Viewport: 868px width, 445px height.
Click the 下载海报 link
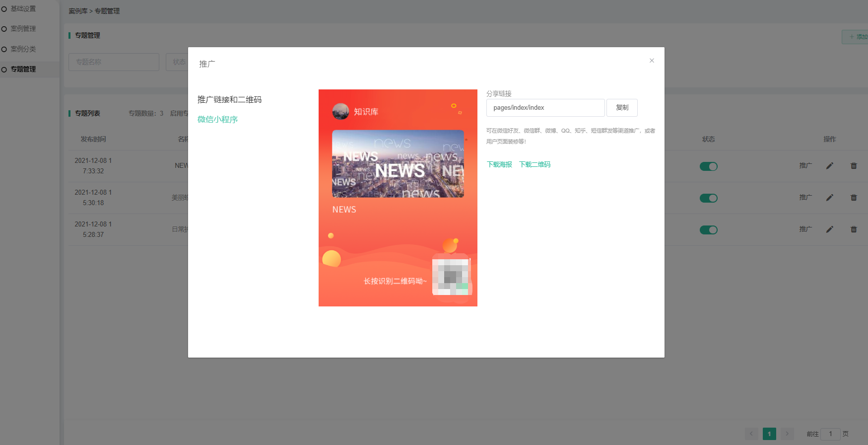click(499, 164)
